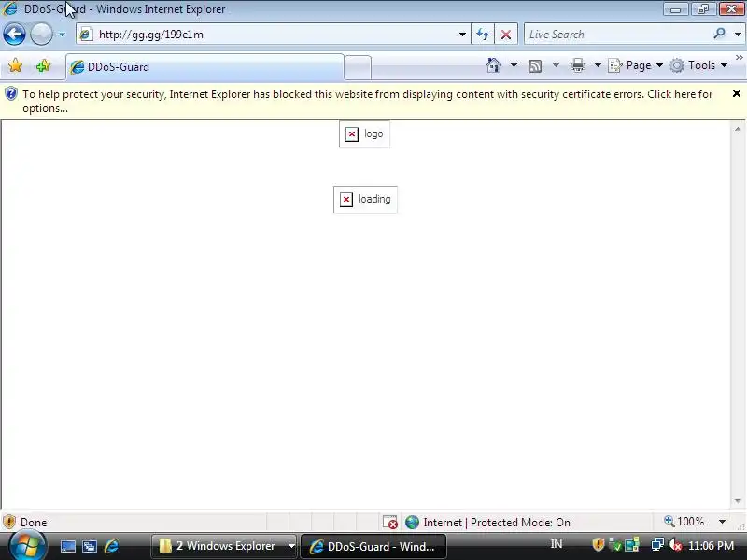Select the DDoS-Guard tab
This screenshot has height=560, width=747.
(204, 67)
